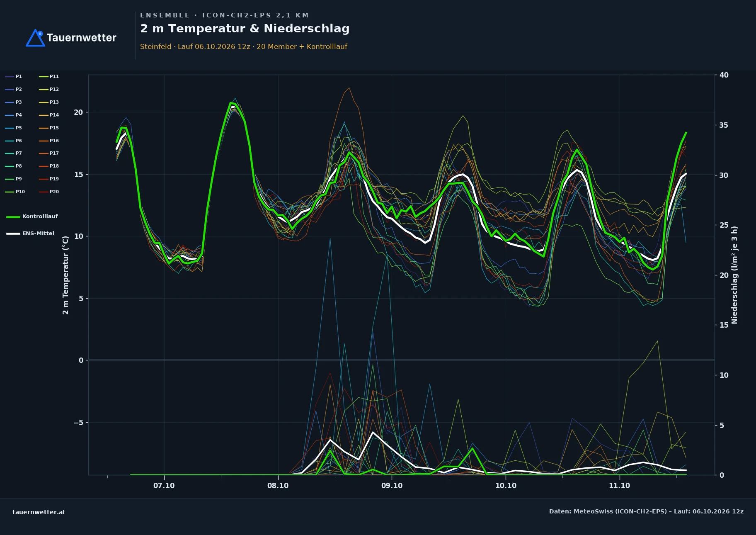Click the 11.10 date axis label
This screenshot has height=535, width=756.
(x=619, y=486)
